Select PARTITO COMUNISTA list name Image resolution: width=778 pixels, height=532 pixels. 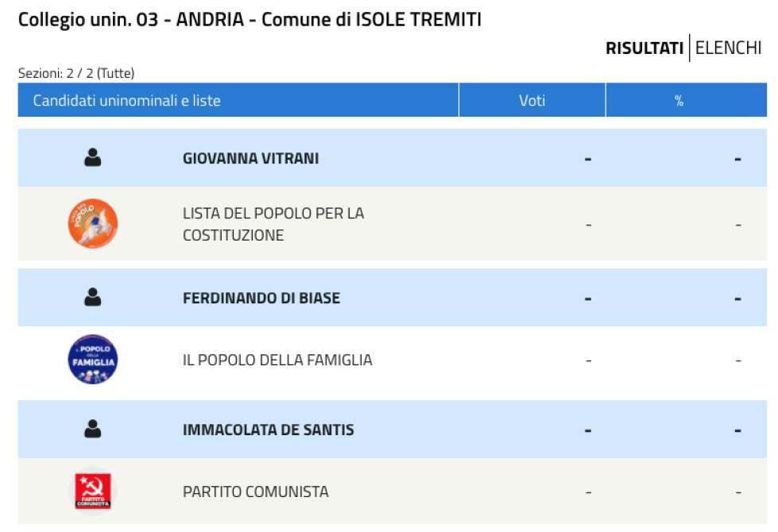click(256, 492)
